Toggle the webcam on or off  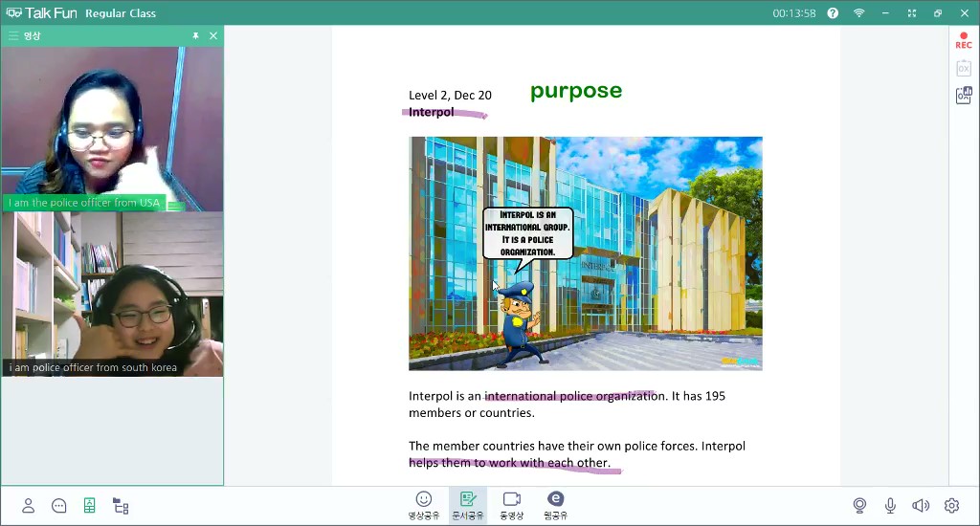pos(860,506)
